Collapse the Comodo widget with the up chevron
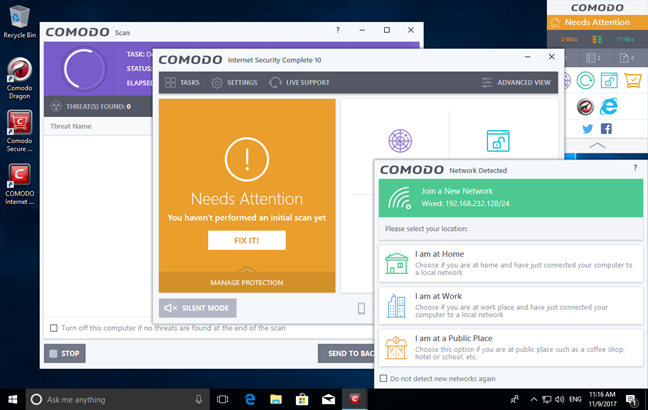648x410 pixels. [597, 145]
